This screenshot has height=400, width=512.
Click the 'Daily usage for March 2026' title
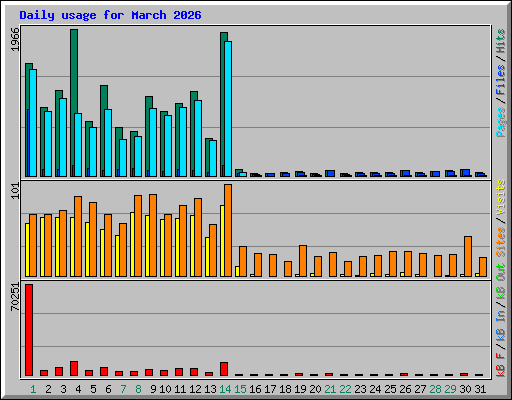(x=110, y=15)
